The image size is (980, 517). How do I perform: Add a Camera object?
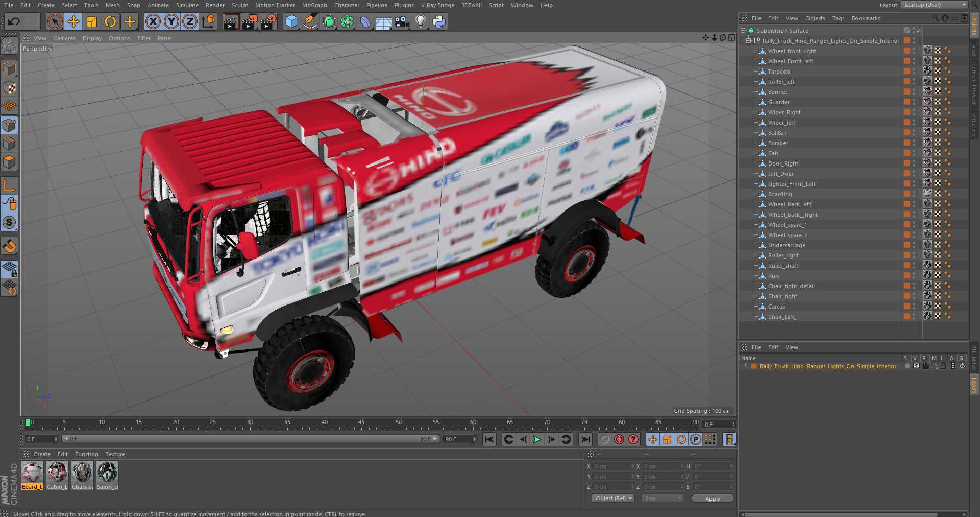point(402,21)
